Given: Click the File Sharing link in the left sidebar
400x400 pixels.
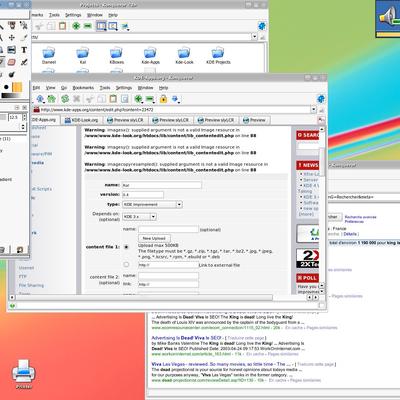Looking at the screenshot, I should [31, 285].
